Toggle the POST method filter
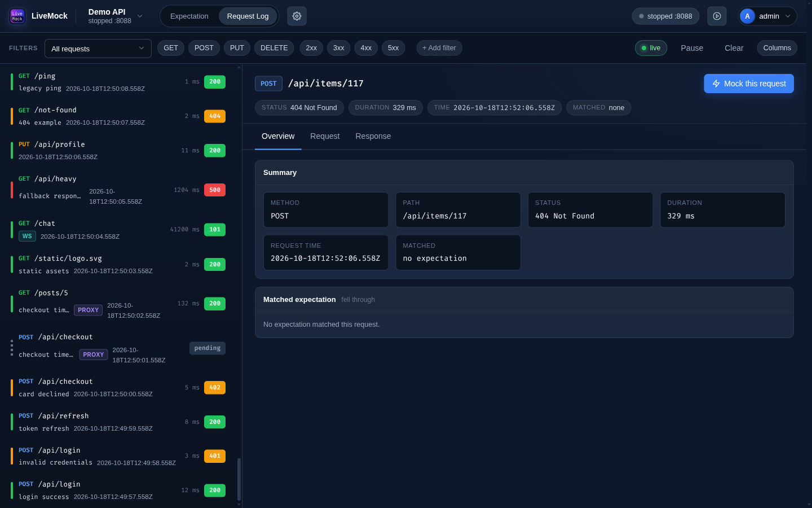The width and height of the screenshot is (812, 508). [204, 48]
